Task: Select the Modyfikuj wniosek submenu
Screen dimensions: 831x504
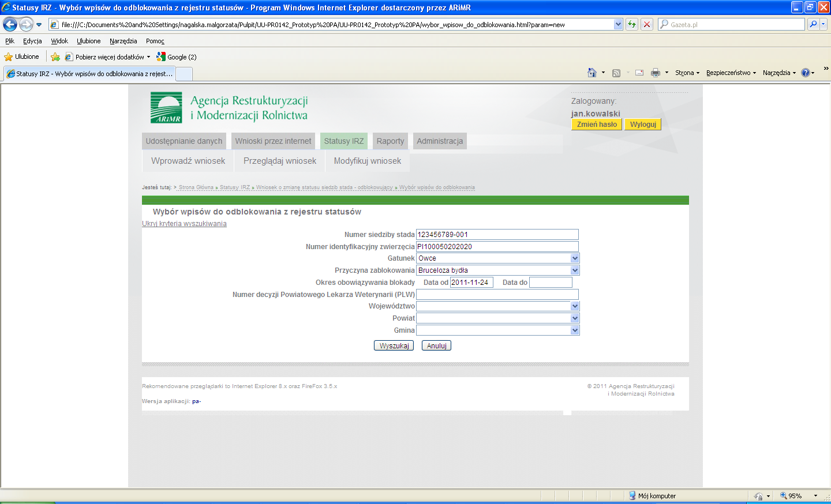Action: coord(368,161)
